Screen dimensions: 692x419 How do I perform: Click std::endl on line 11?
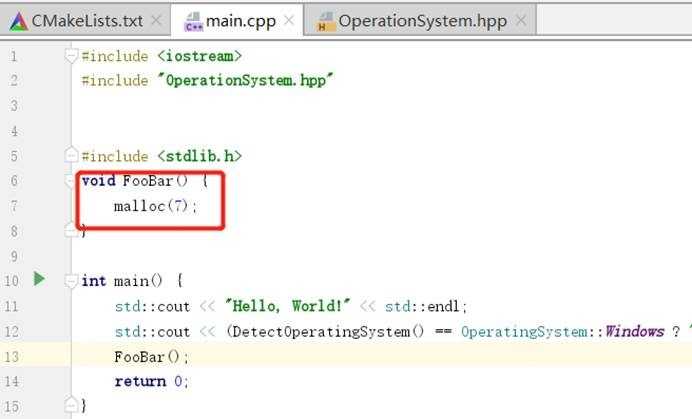point(422,306)
